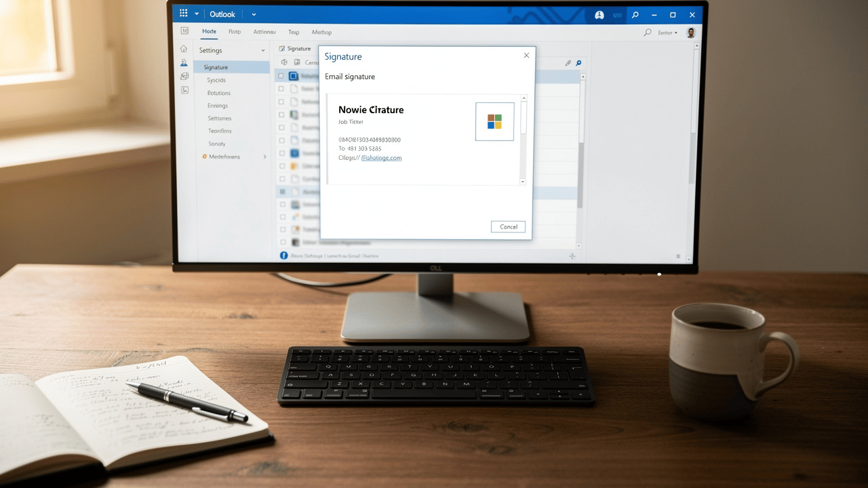Select Settiones in Settings list
This screenshot has height=488, width=868.
[220, 118]
